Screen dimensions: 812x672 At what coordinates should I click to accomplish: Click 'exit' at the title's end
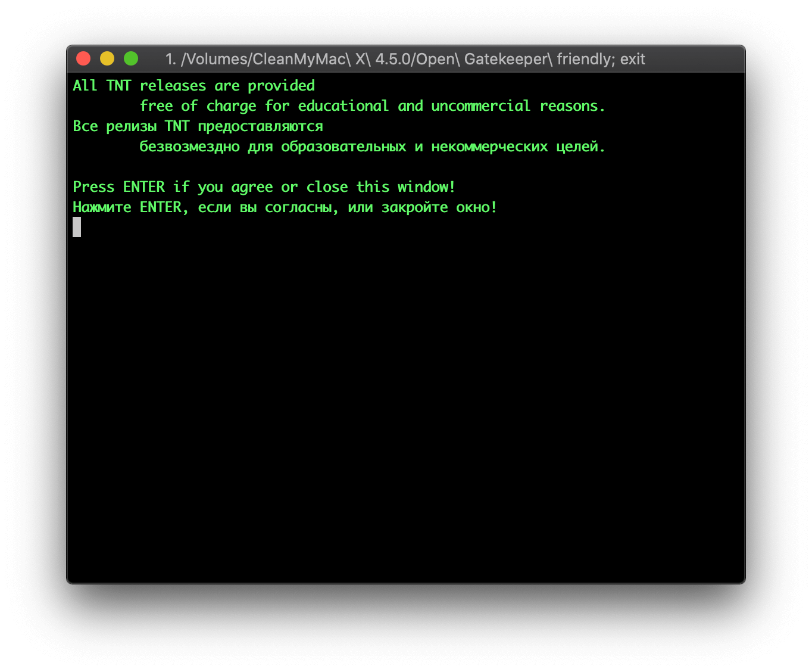point(632,59)
